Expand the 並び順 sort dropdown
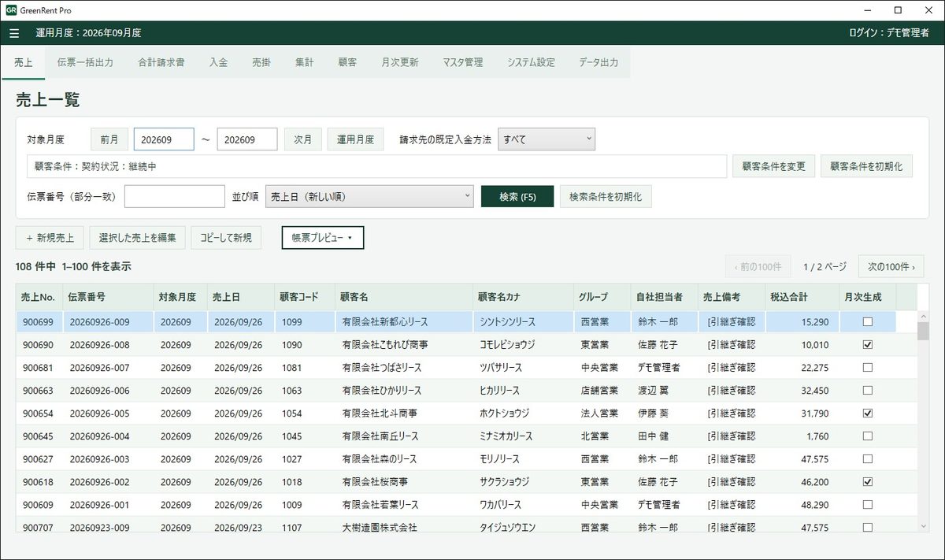This screenshot has height=560, width=945. 369,196
